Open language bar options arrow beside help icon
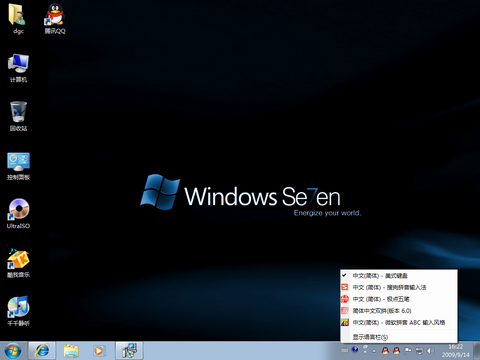 pos(365,351)
